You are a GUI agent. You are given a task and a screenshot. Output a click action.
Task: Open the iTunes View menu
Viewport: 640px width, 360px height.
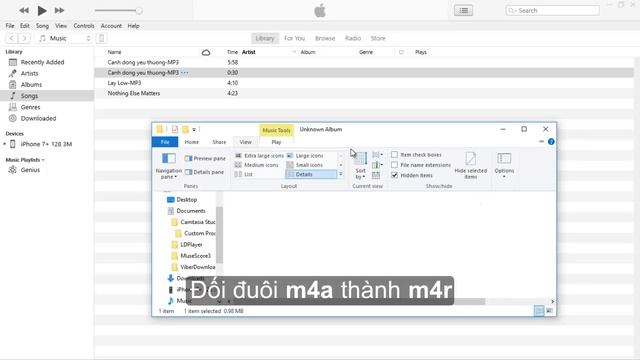61,26
